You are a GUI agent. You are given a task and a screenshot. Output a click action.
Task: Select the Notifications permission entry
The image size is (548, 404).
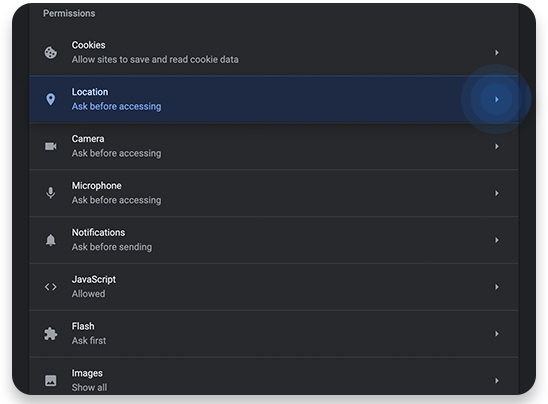[274, 240]
